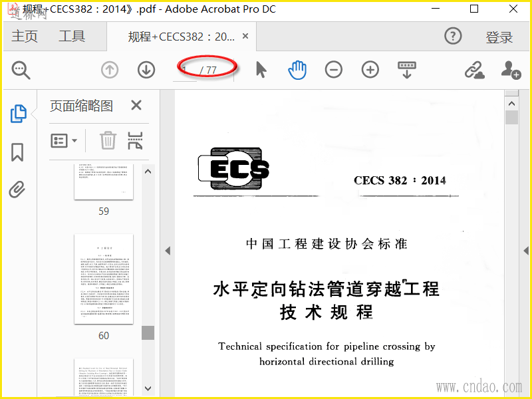
Task: Select the 规程+CECS382 document tab
Action: pos(181,37)
